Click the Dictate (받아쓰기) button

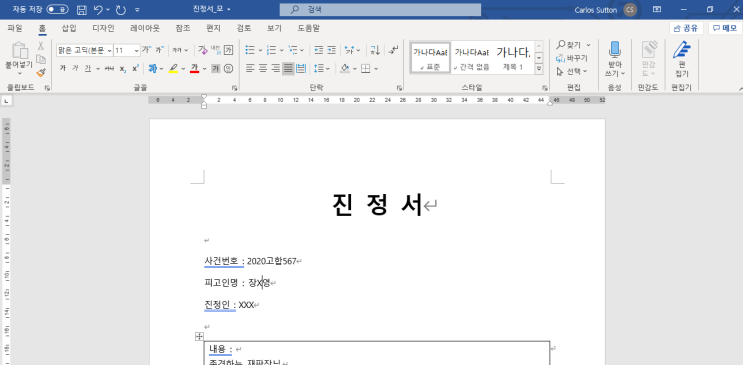point(615,59)
